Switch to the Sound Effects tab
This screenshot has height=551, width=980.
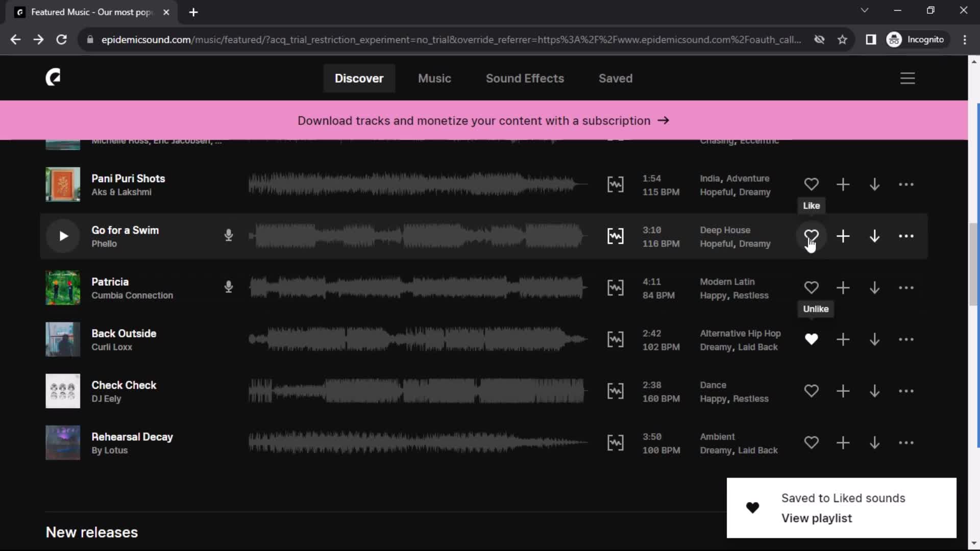click(525, 78)
